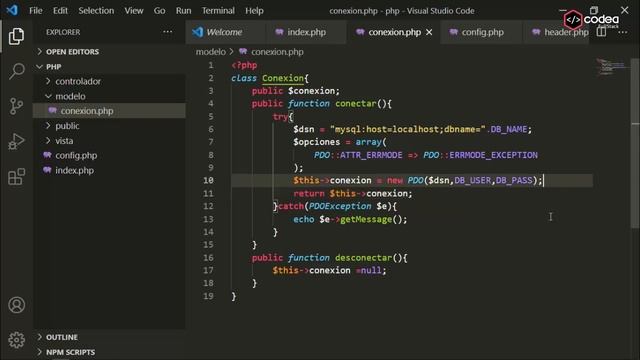
Task: Click the PHP file icon in breadcrumb
Action: (243, 51)
